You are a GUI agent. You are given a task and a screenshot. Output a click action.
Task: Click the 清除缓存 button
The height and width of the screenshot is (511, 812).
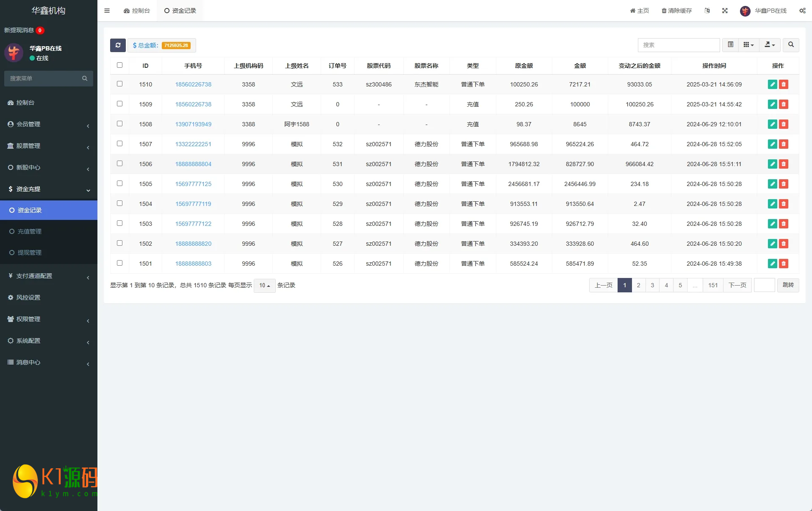pyautogui.click(x=676, y=11)
